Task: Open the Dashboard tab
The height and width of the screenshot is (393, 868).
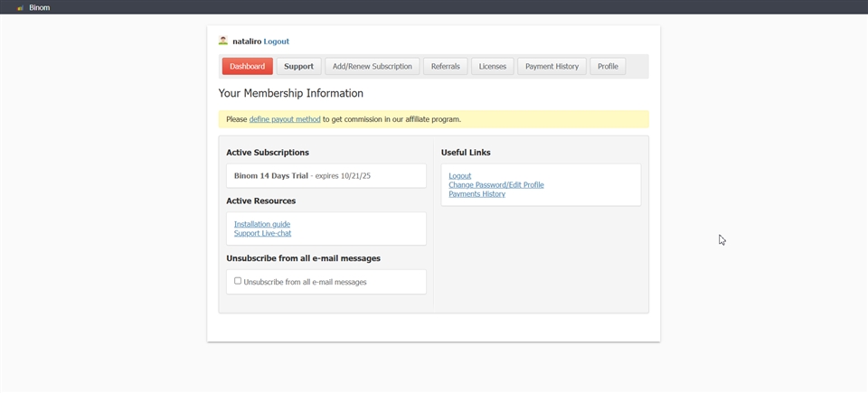Action: coord(247,66)
